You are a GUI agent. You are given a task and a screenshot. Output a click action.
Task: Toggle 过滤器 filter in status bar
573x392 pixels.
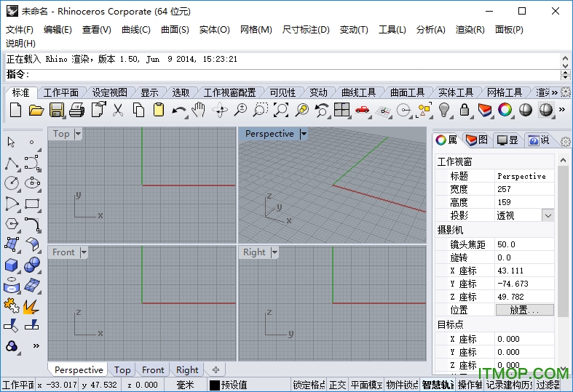(x=548, y=385)
